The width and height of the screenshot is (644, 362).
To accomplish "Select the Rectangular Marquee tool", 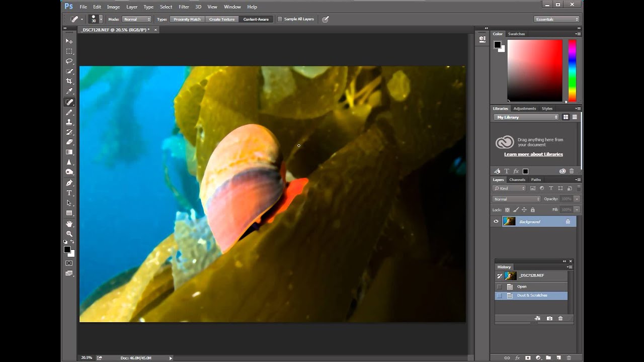I will click(69, 51).
